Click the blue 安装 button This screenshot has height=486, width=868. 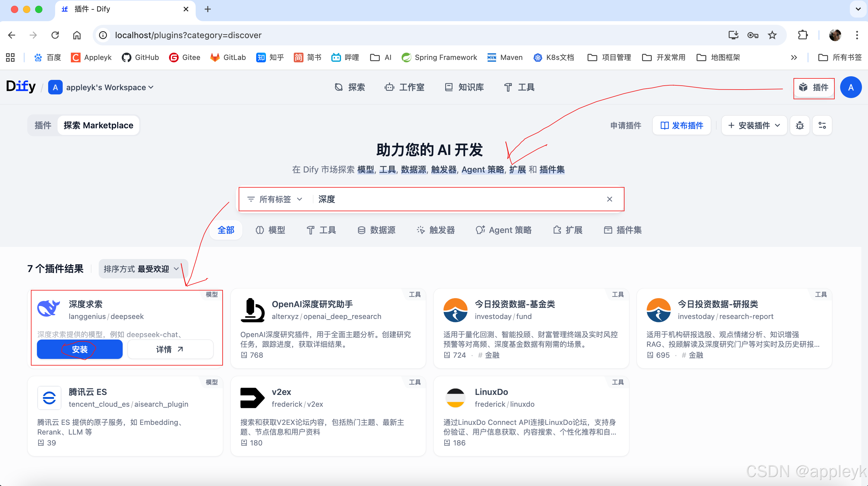[x=80, y=349]
